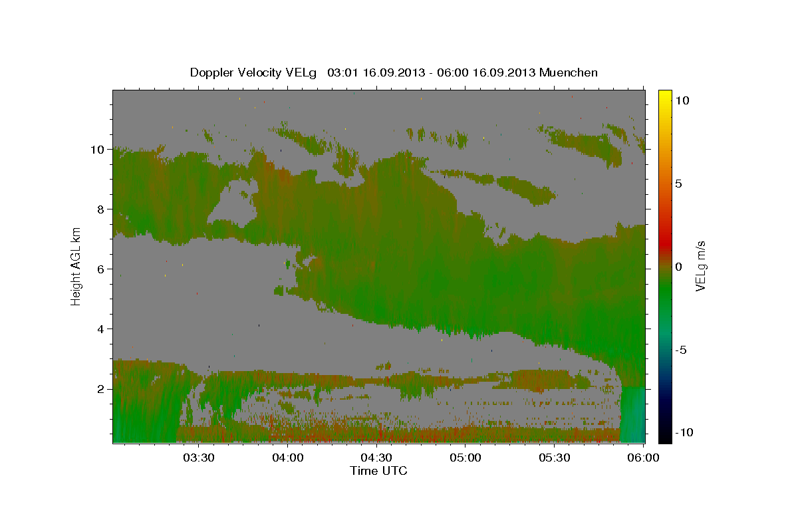The height and width of the screenshot is (532, 798).
Task: Click the height axis label '8'
Action: point(102,209)
